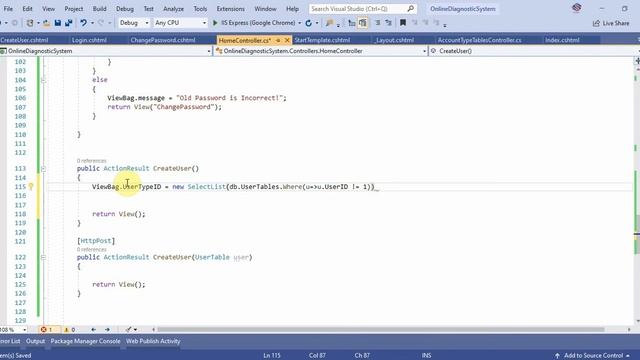Screen dimensions: 640x360
Task: Navigate forward with right arrow
Action: coord(107,329)
